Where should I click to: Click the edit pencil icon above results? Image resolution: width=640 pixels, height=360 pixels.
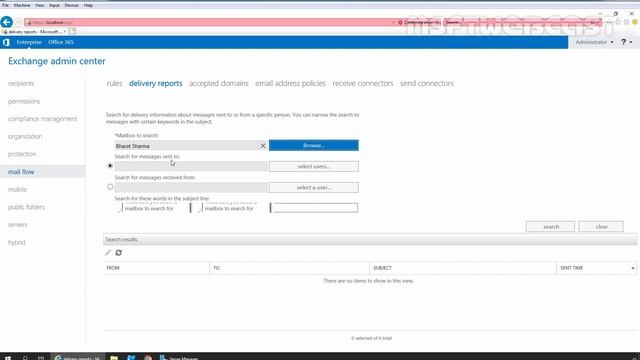click(x=108, y=253)
